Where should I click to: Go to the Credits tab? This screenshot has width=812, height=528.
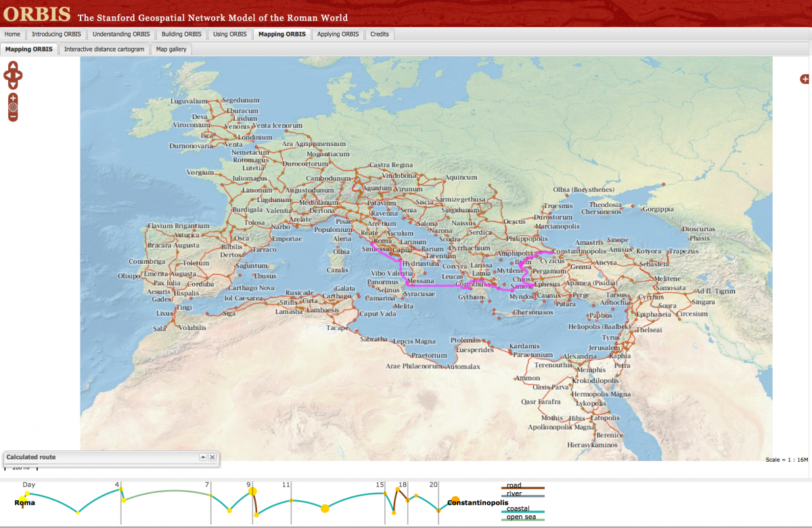point(380,34)
